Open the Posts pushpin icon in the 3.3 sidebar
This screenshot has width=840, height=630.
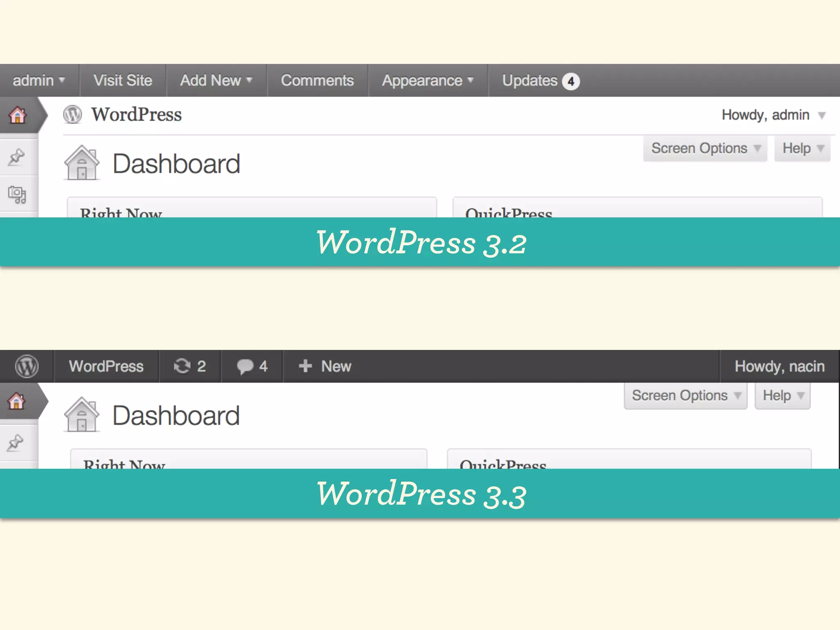point(16,443)
